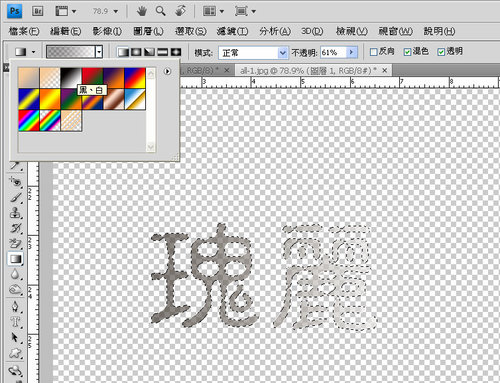Open the 模式 blending mode dropdown

253,53
